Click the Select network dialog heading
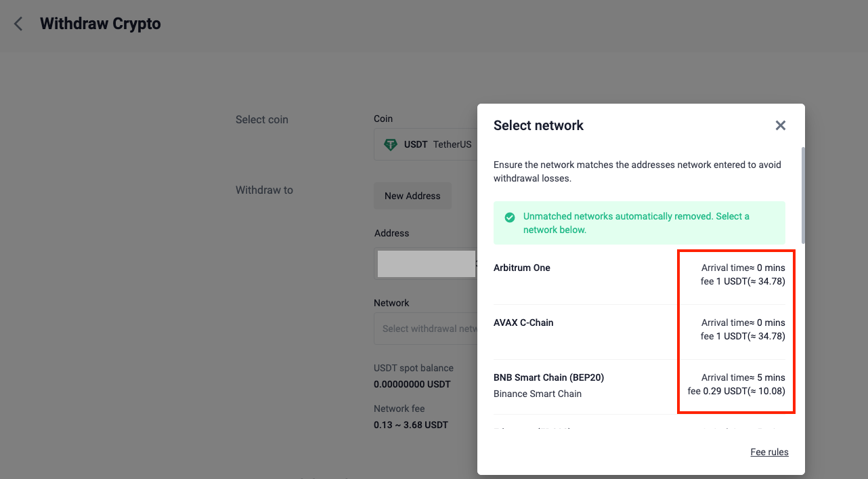868x479 pixels. (538, 125)
